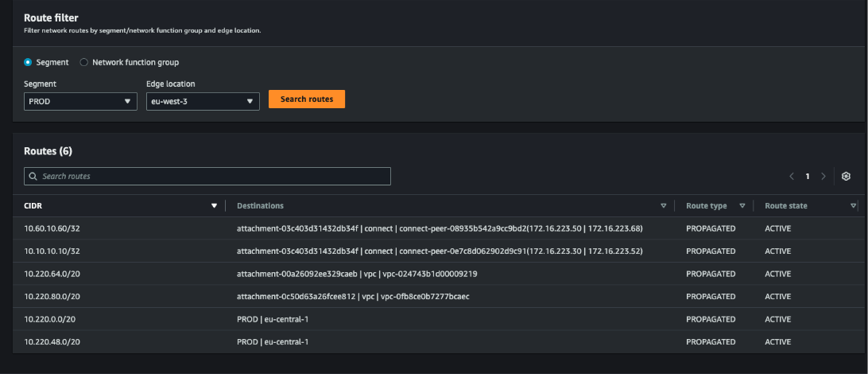Click the CIDR cell 10.220.80.0/20
868x374 pixels.
pos(52,297)
